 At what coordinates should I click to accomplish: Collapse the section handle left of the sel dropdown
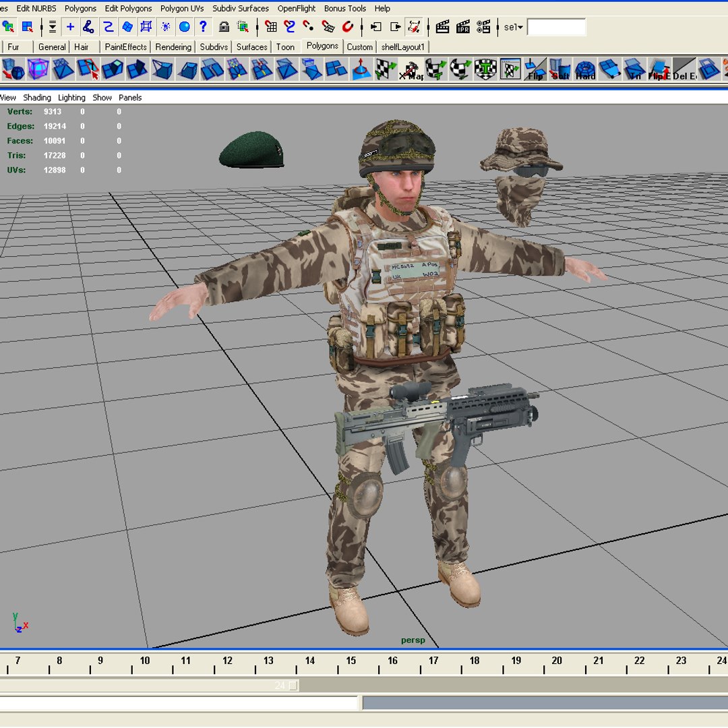point(497,27)
